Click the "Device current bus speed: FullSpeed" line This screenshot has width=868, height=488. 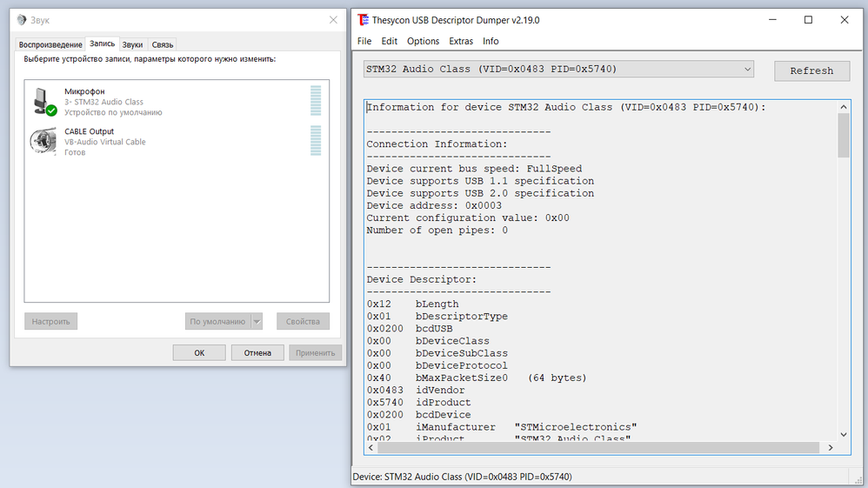tap(474, 169)
